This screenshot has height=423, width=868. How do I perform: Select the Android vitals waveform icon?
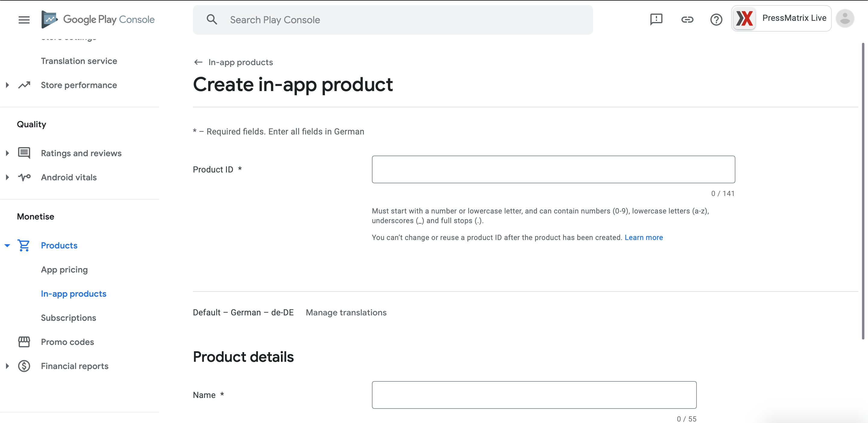(x=24, y=177)
